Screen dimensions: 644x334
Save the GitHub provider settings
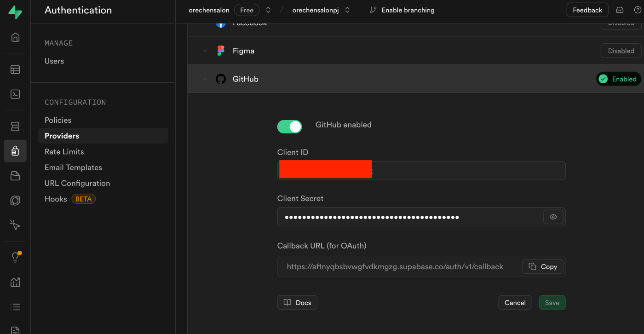pos(552,303)
